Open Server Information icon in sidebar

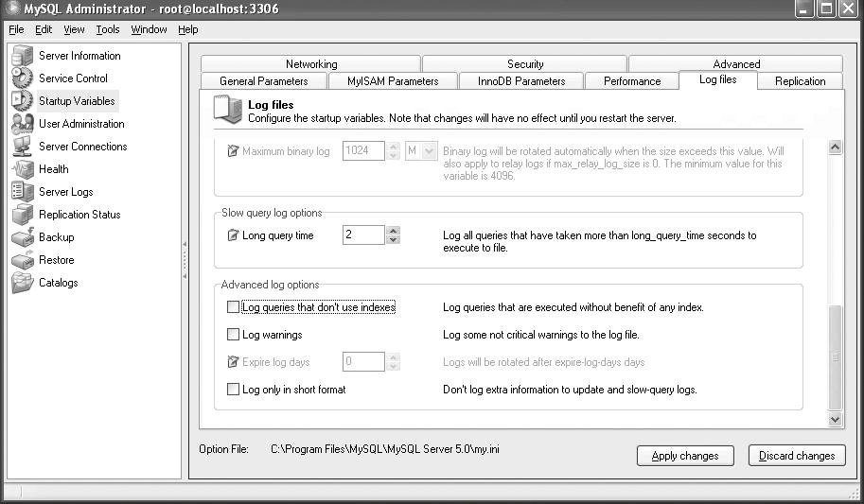pyautogui.click(x=22, y=56)
